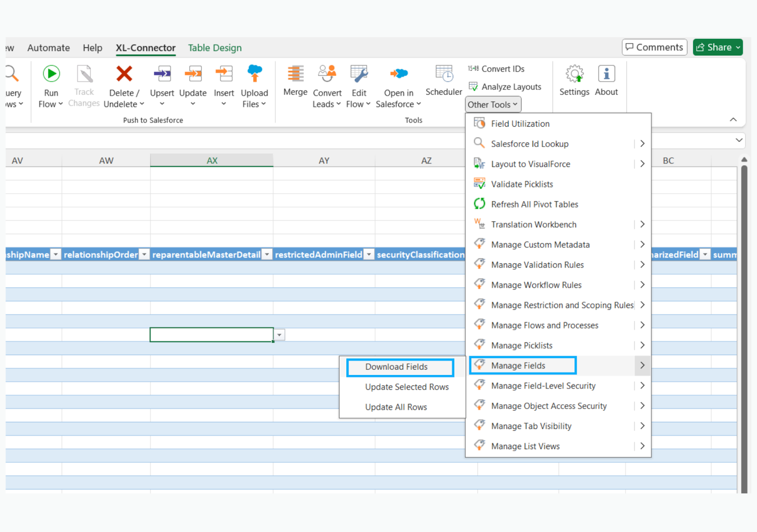This screenshot has height=532, width=757.
Task: Expand the Other Tools dropdown
Action: coord(493,105)
